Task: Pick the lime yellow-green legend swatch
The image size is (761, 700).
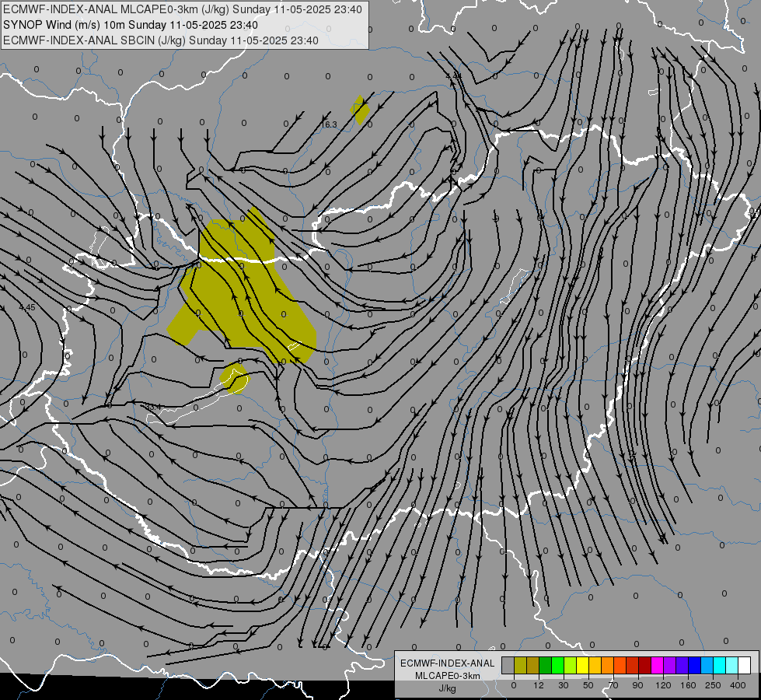Action: (571, 665)
